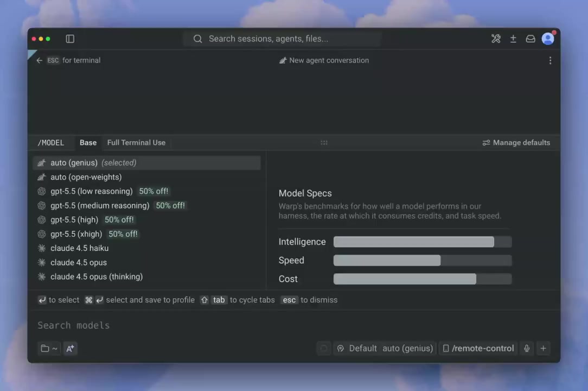
Task: Open the three-dot conversation menu
Action: click(550, 60)
